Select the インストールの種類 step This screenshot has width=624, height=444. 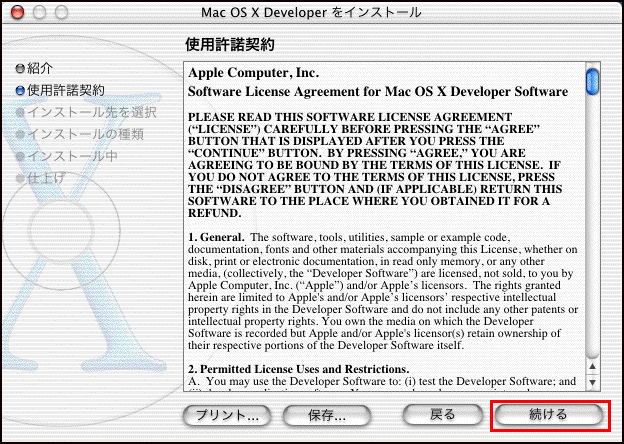(x=80, y=134)
